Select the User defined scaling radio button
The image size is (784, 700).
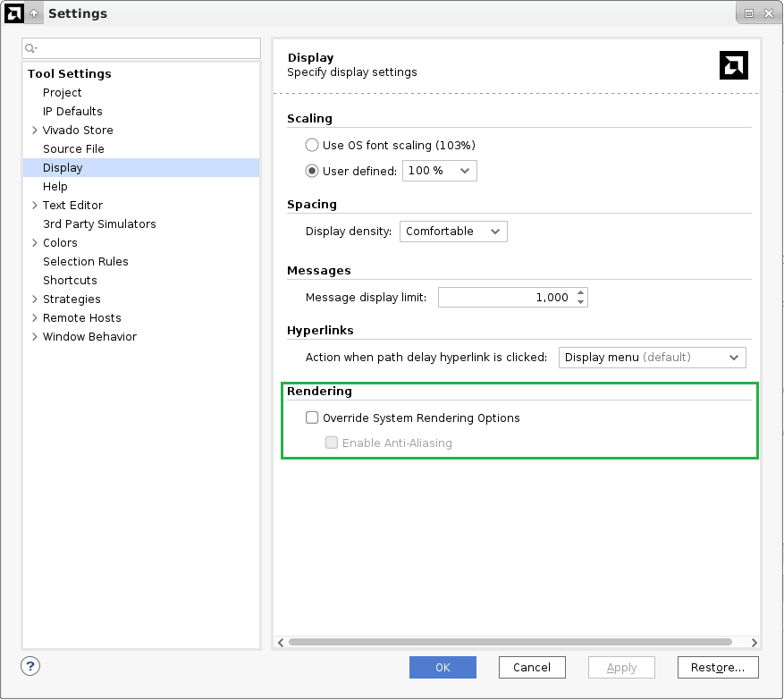click(x=312, y=171)
